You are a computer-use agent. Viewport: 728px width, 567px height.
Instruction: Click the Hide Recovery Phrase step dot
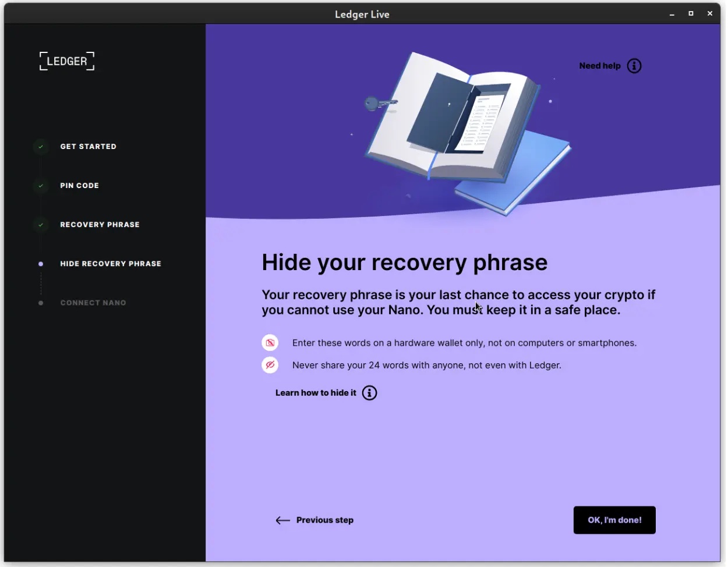[x=41, y=264]
